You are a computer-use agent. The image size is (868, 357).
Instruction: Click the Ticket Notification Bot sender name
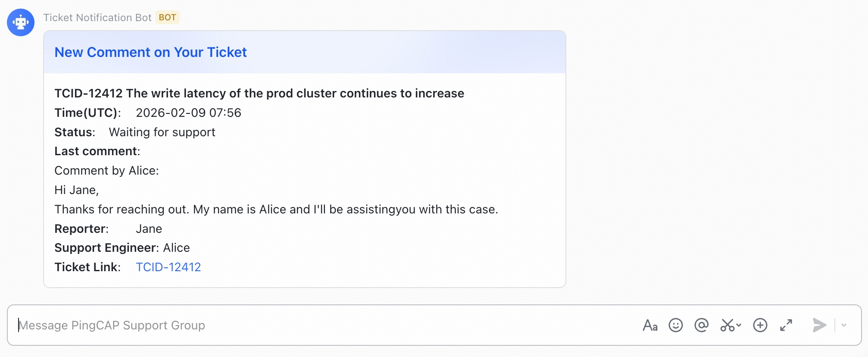point(97,18)
